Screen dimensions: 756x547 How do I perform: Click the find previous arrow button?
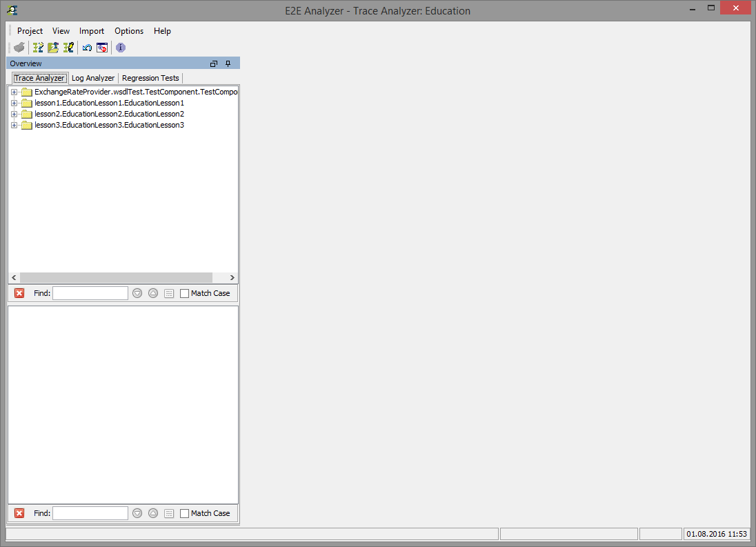pos(152,292)
